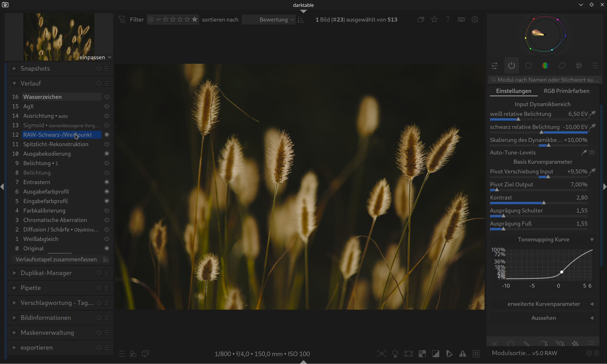Open the effects module group icon
Image resolution: width=607 pixels, height=364 pixels.
pos(579,66)
